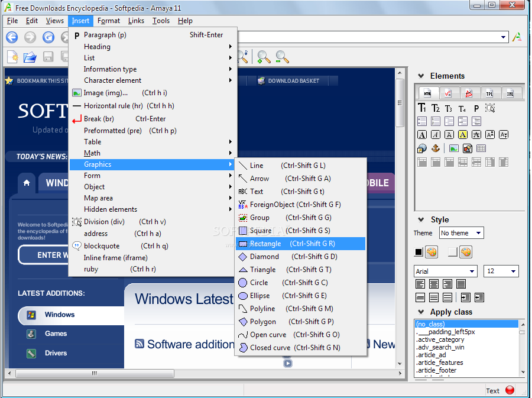Insert a paragraph using the P icon
Screen dimensions: 532x398
[x=476, y=108]
